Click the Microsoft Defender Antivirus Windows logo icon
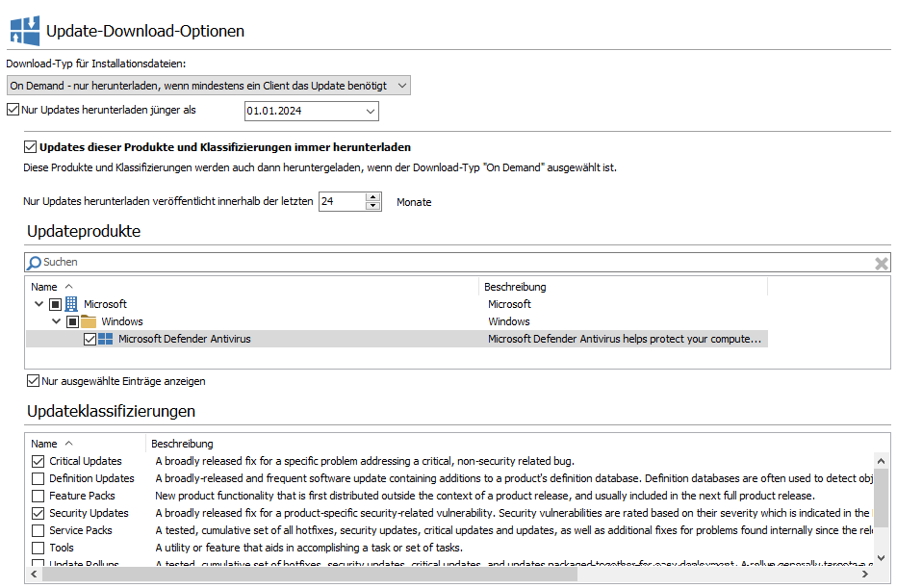This screenshot has height=588, width=897. tap(106, 339)
